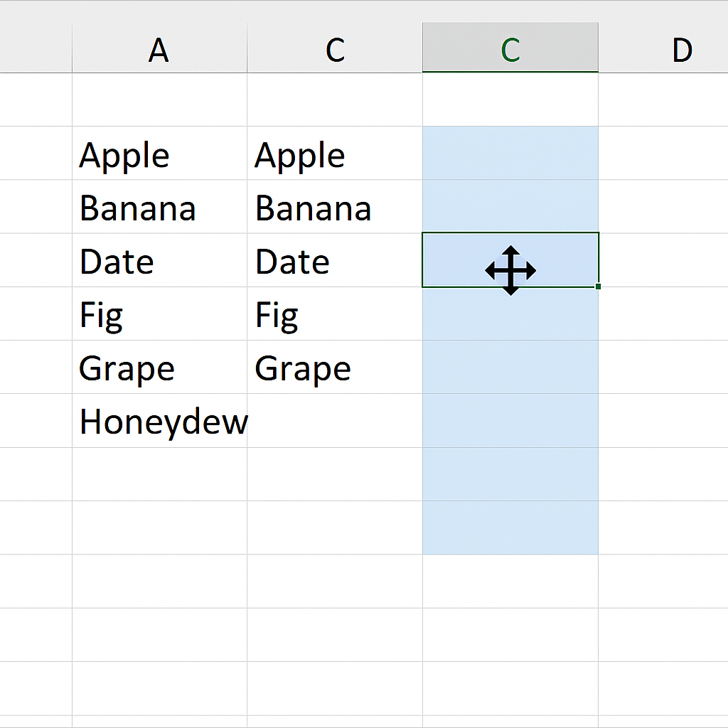Select the highlighted cell right of second Apple
The height and width of the screenshot is (728, 728).
coord(510,154)
